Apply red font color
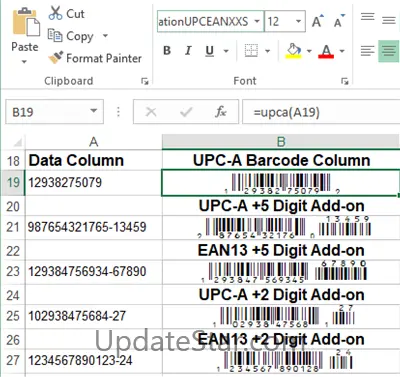This screenshot has height=377, width=400. pos(326,51)
